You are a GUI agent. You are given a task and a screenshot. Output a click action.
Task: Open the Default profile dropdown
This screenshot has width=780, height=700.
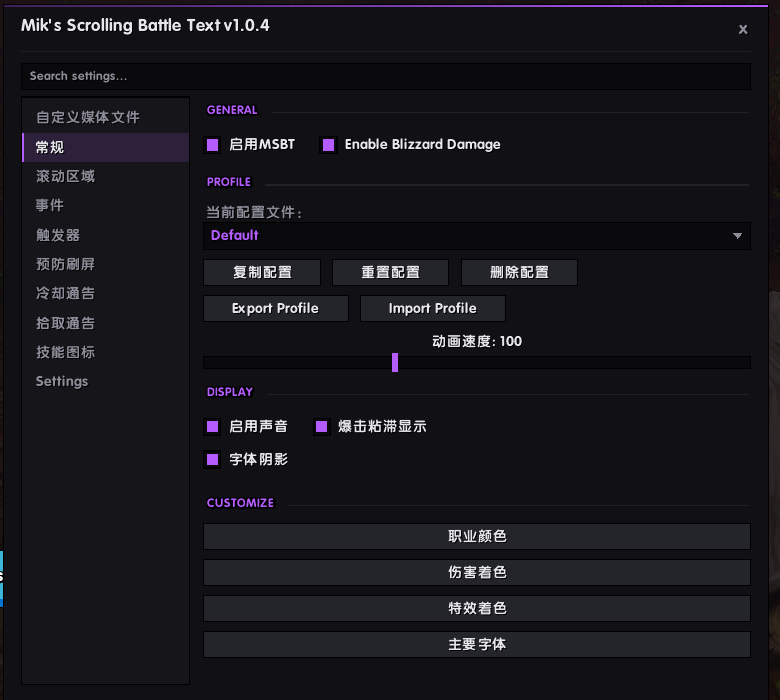[x=477, y=236]
